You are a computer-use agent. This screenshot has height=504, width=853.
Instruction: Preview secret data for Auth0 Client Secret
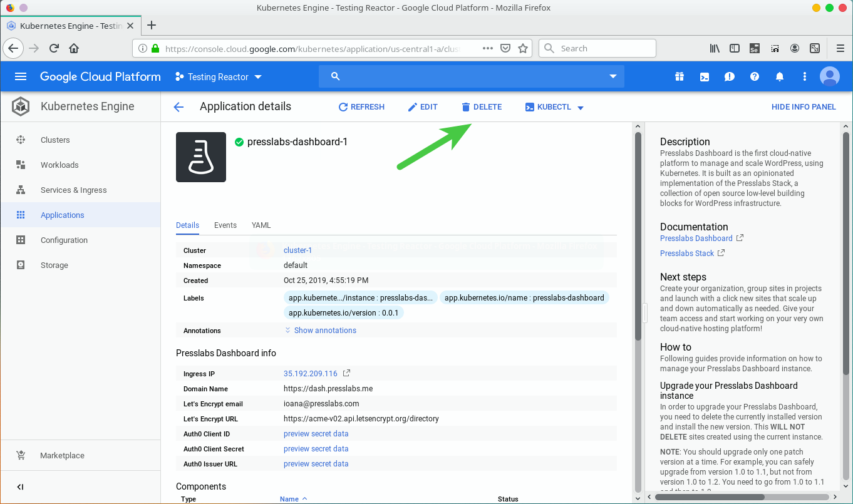click(316, 449)
